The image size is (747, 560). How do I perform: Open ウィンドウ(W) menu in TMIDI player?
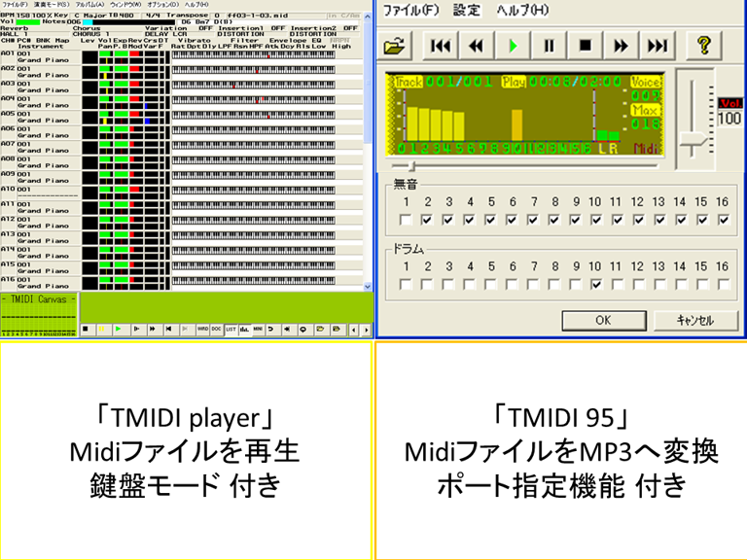(x=125, y=4)
